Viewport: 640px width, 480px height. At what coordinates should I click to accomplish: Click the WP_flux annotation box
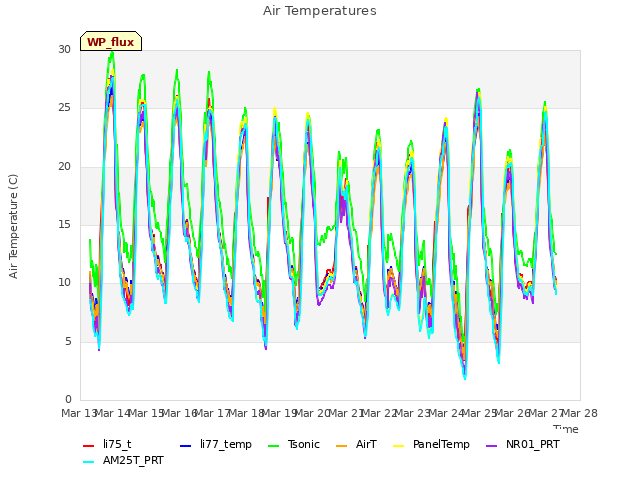point(111,41)
